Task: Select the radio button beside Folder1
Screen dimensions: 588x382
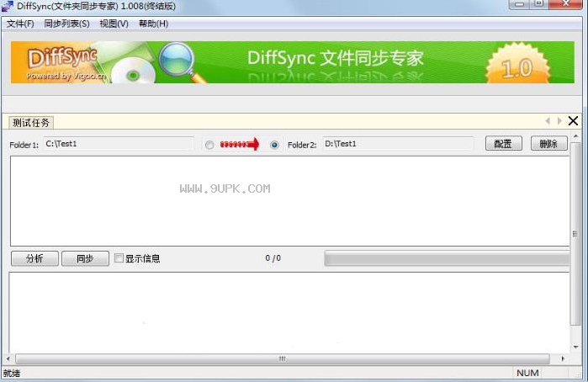Action: click(209, 145)
